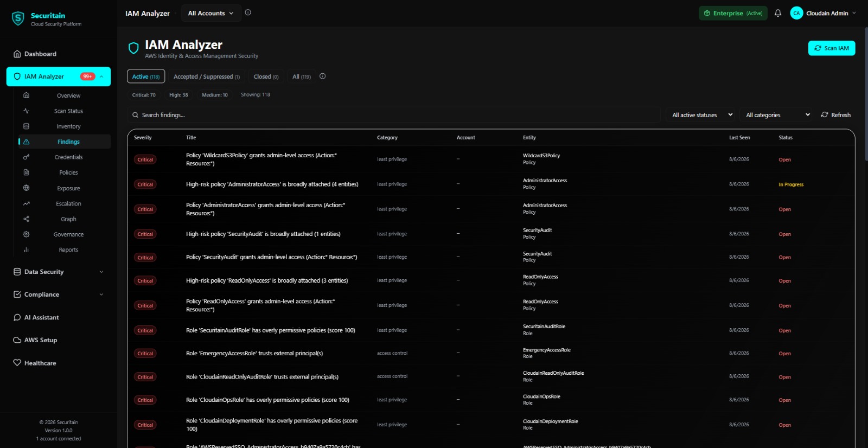This screenshot has width=868, height=448.
Task: Click the Graph share-nodes icon
Action: 26,219
